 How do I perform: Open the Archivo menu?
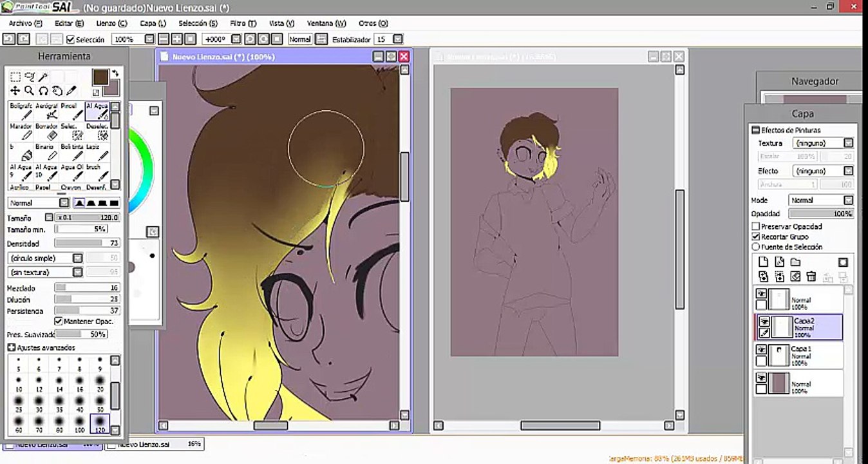point(26,23)
